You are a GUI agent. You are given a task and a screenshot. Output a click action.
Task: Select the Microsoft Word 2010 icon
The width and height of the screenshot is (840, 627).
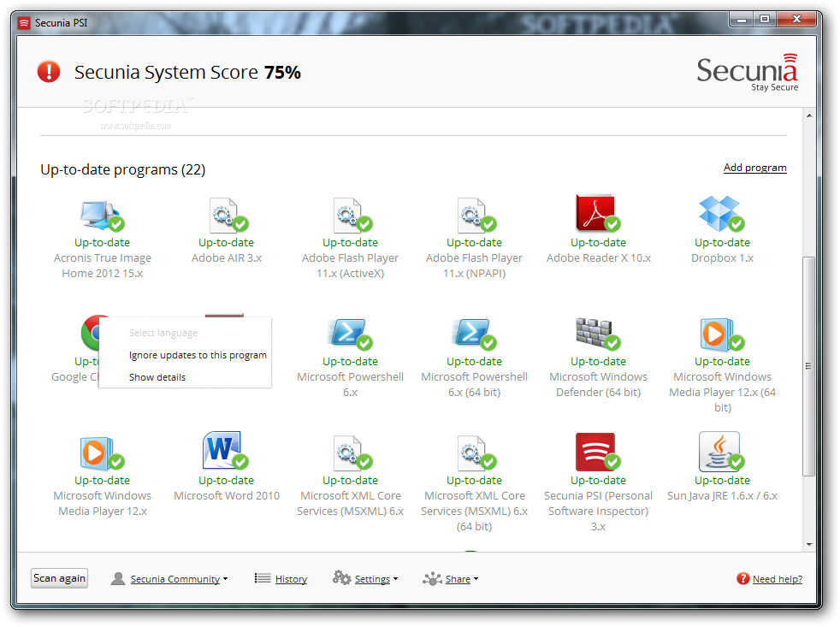click(x=226, y=451)
